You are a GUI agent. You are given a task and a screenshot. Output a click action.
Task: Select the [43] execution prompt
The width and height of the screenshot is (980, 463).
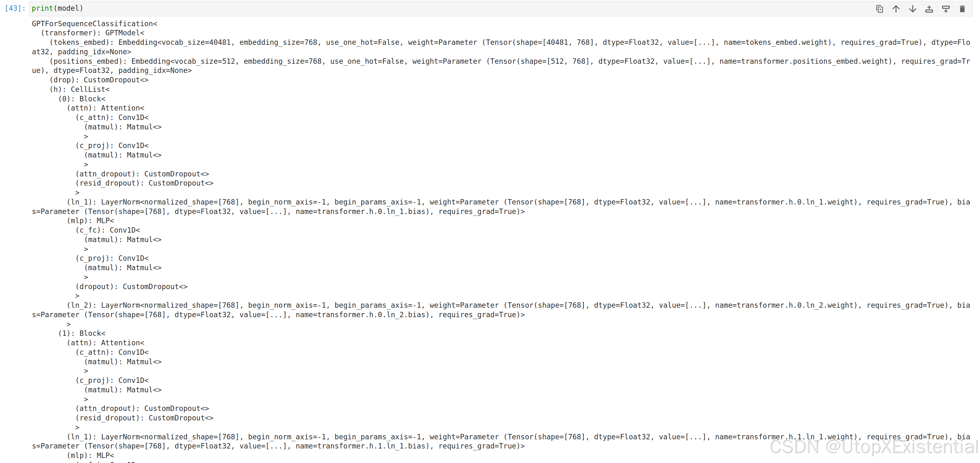pyautogui.click(x=15, y=9)
